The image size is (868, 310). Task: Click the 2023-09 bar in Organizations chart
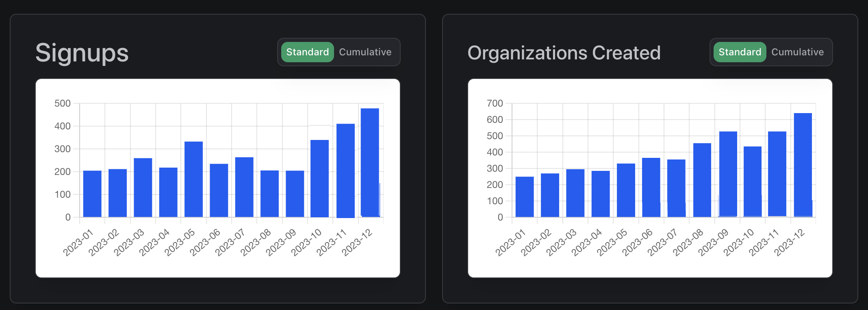tap(728, 174)
